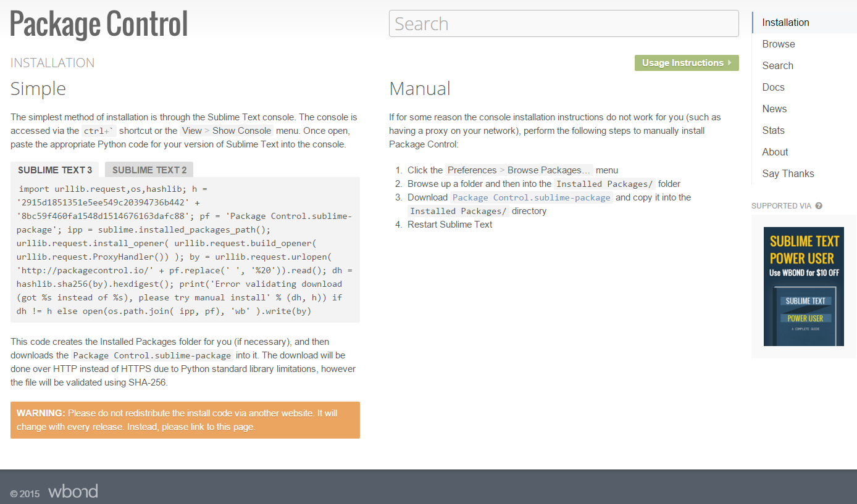
Task: Open Installation in the sidebar
Action: click(805, 22)
